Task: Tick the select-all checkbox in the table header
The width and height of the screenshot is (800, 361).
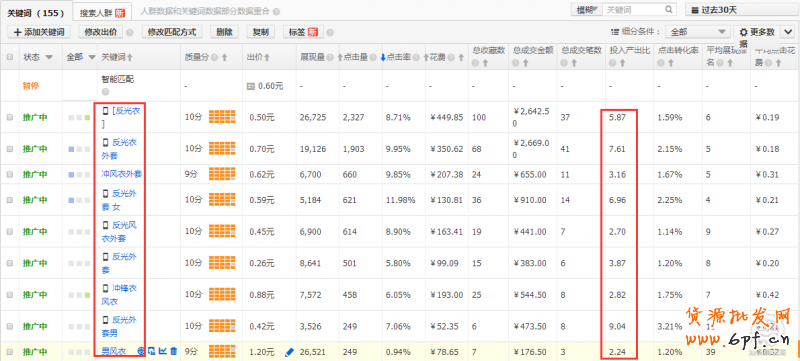Action: [x=10, y=57]
